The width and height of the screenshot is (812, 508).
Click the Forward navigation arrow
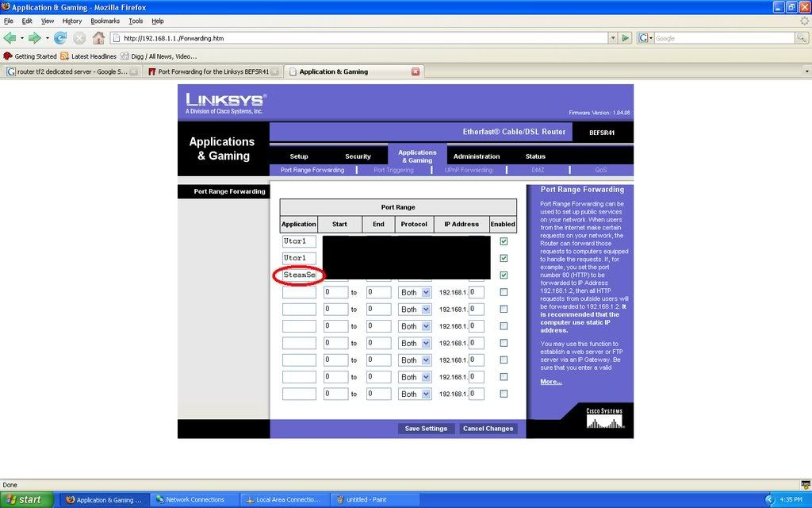tap(34, 38)
